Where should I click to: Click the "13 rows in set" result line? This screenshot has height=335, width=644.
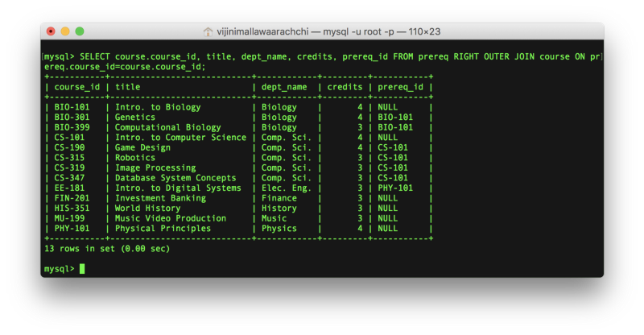106,249
